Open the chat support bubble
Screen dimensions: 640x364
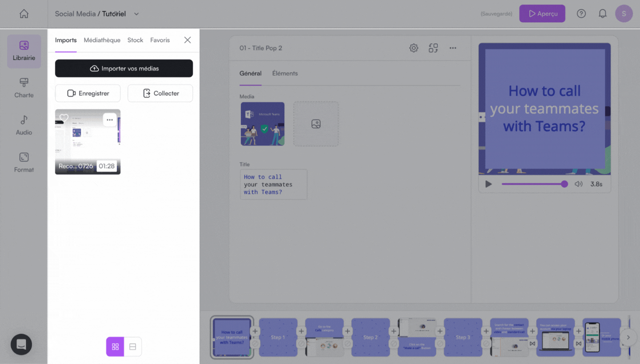click(x=21, y=344)
